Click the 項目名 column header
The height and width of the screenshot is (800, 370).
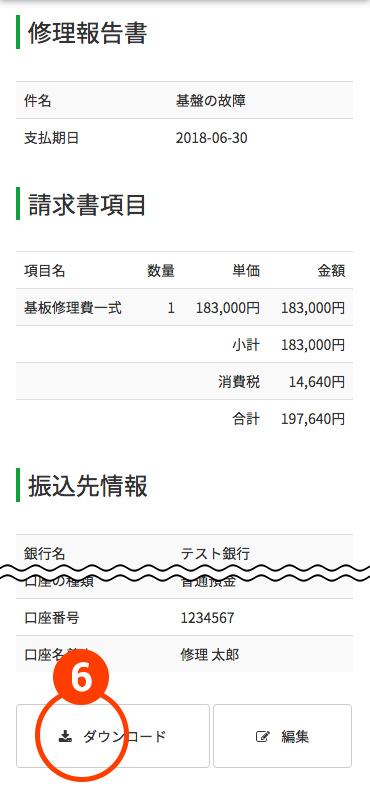coord(44,270)
